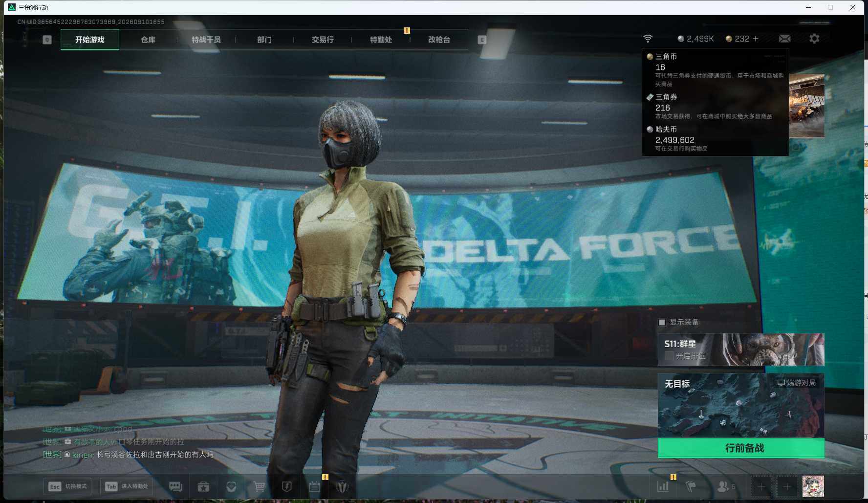Click the green 行前备战 button
Image resolution: width=868 pixels, height=503 pixels.
point(741,448)
